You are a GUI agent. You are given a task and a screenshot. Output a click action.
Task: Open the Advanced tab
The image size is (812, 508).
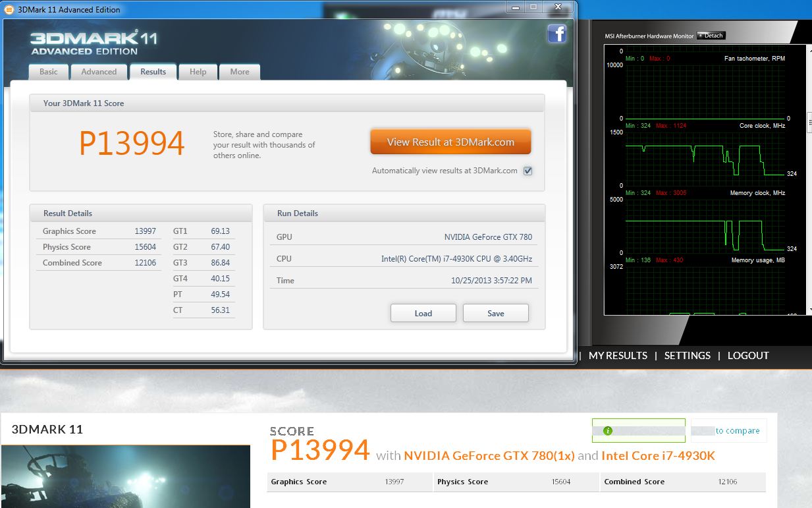[x=99, y=72]
